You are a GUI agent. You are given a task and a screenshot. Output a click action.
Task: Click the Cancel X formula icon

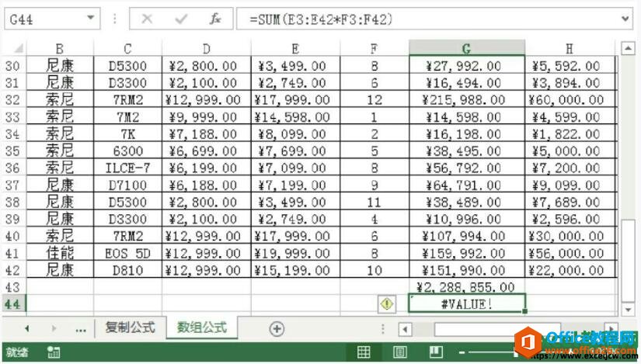[147, 19]
